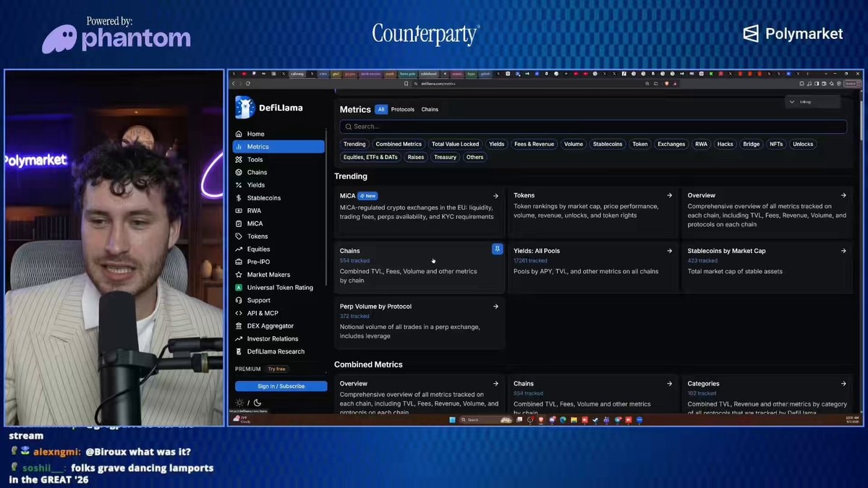This screenshot has height=488, width=868.
Task: Select Metrics in the sidebar
Action: (x=278, y=147)
